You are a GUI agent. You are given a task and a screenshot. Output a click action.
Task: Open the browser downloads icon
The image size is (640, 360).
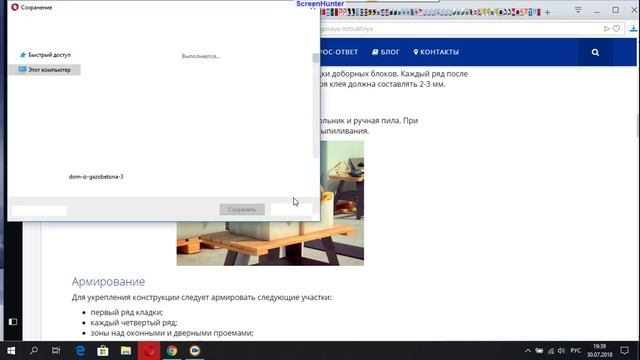point(633,29)
